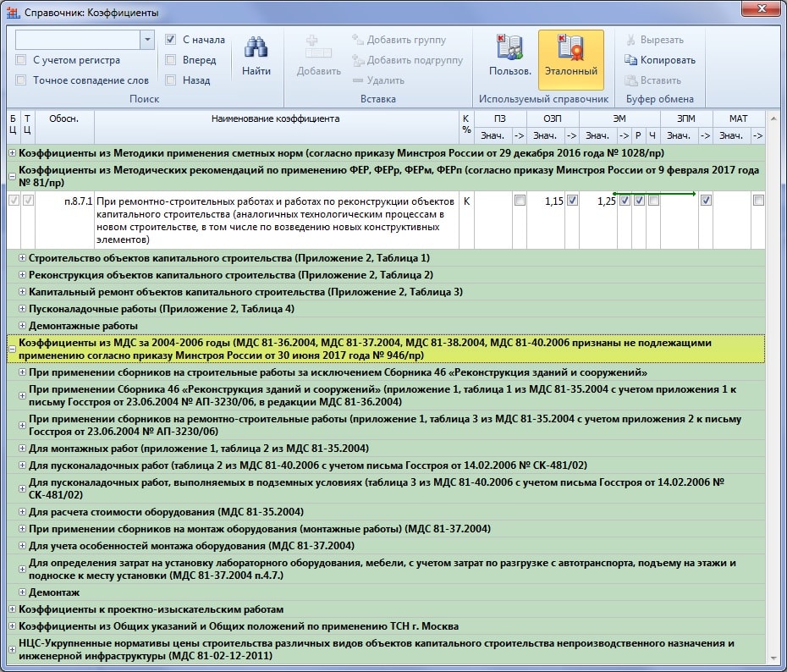787x672 pixels.
Task: Toggle the БЦ checkbox in row п.8.7.1
Action: (x=14, y=201)
